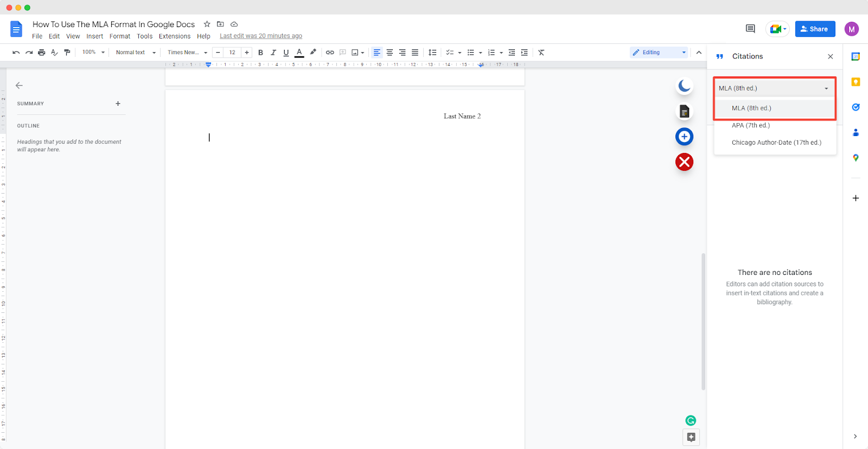
Task: Set left text alignment
Action: [377, 53]
